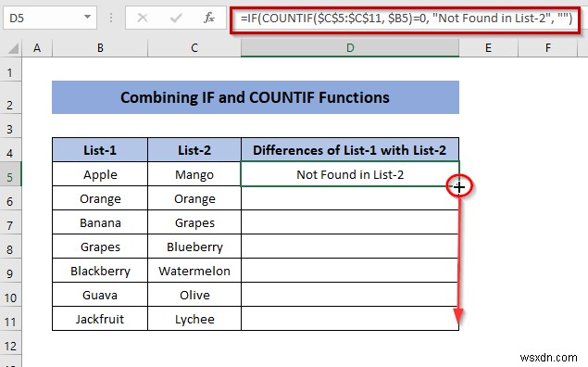Select the cell containing Apple
Image resolution: width=588 pixels, height=367 pixels.
[x=100, y=174]
